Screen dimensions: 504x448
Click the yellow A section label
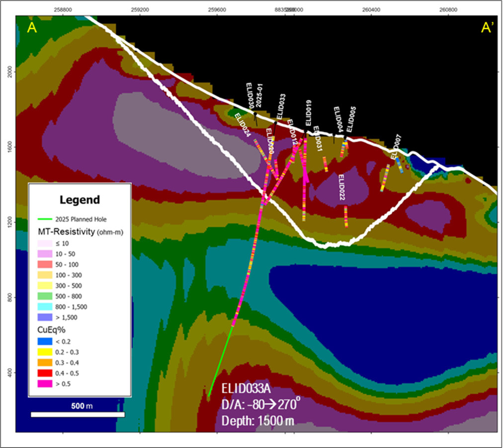coord(32,28)
